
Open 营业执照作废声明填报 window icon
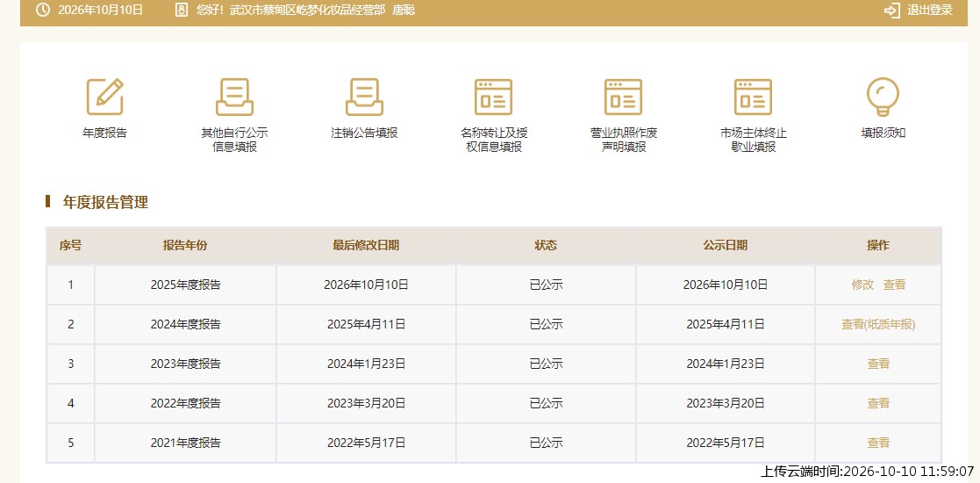[x=623, y=97]
